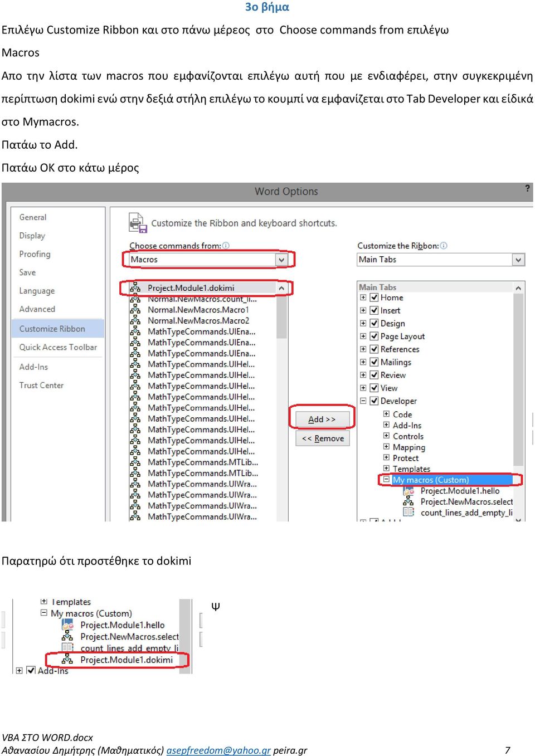Click the macro list scrollbar thumb
Image resolution: width=535 pixels, height=756 pixels.
point(281,316)
